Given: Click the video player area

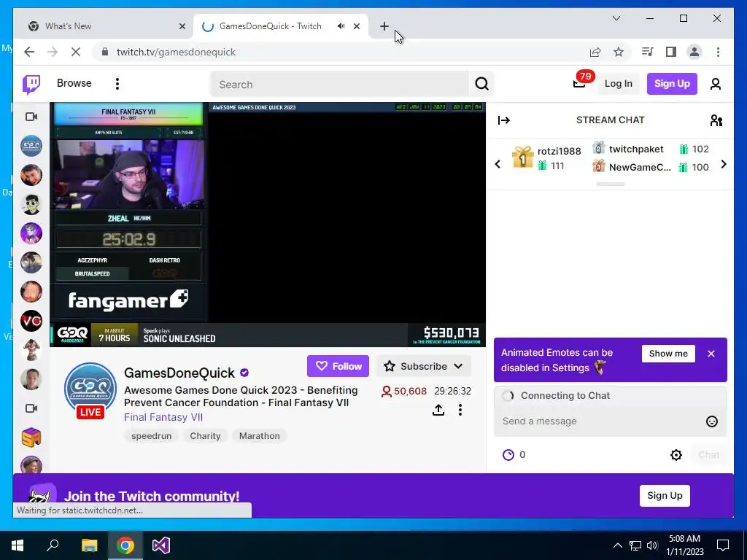Looking at the screenshot, I should (x=268, y=225).
